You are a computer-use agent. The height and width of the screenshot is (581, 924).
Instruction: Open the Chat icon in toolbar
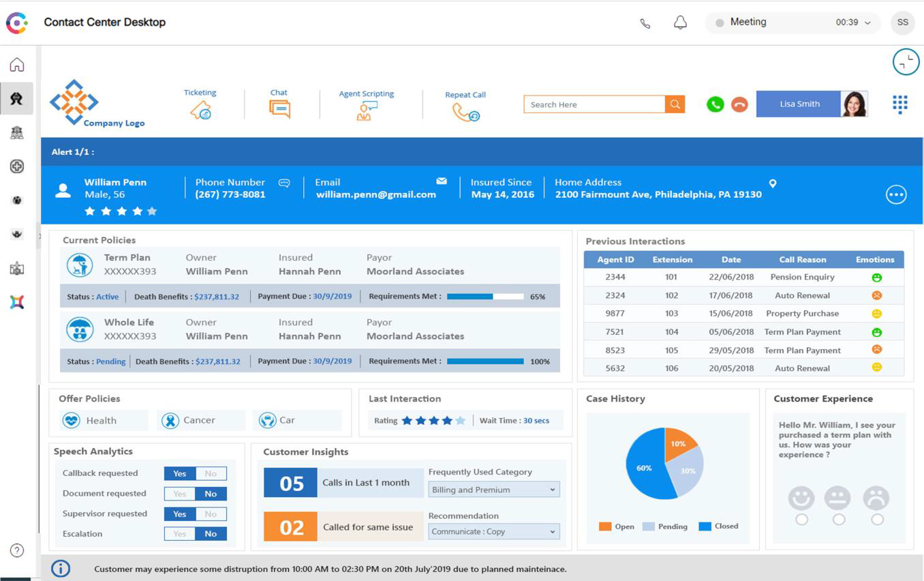coord(279,109)
